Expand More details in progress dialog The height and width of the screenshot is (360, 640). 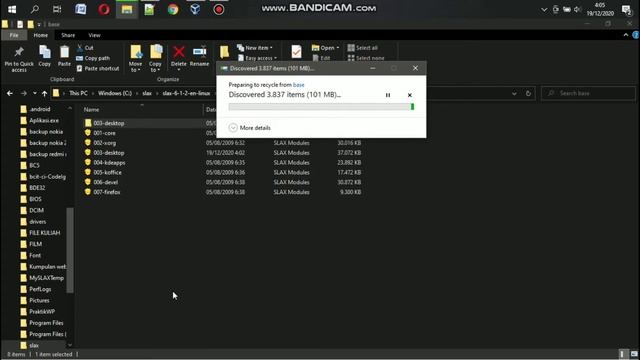point(249,128)
